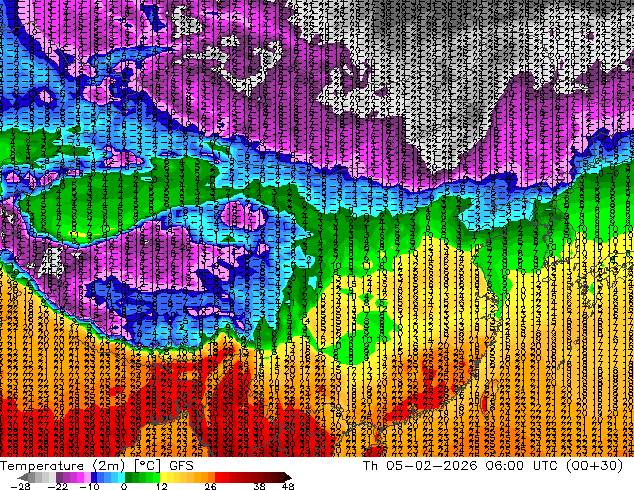Image resolution: width=634 pixels, height=490 pixels.
Task: Click the '38' legend value
Action: pyautogui.click(x=260, y=486)
